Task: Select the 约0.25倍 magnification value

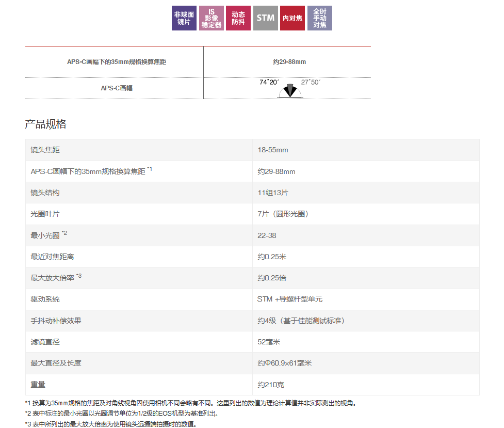Action: (x=272, y=278)
